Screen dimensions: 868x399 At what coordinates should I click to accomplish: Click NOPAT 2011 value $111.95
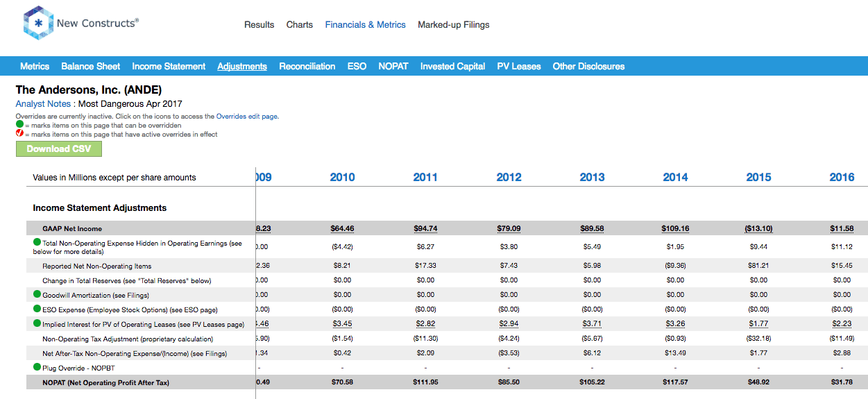(x=425, y=382)
